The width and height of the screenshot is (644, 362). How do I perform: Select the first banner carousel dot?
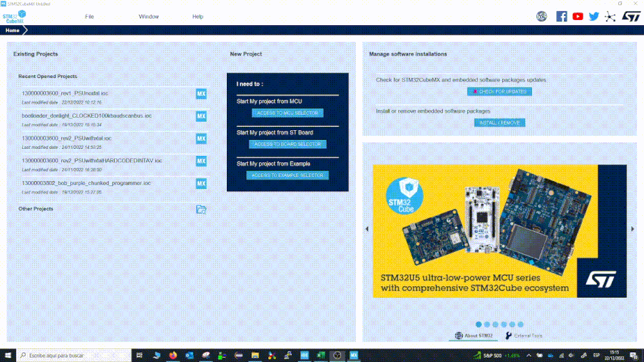click(478, 324)
